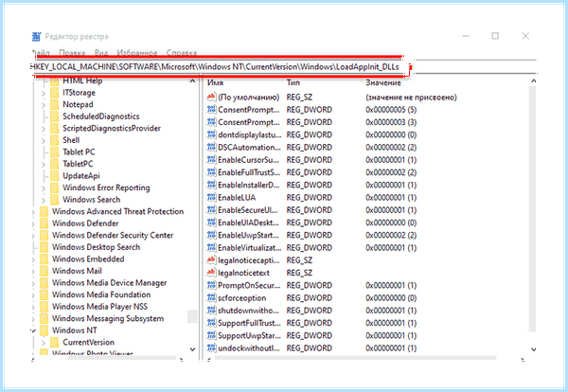Select the Shell folder icon
Screen dimensions: 568x392
point(54,140)
